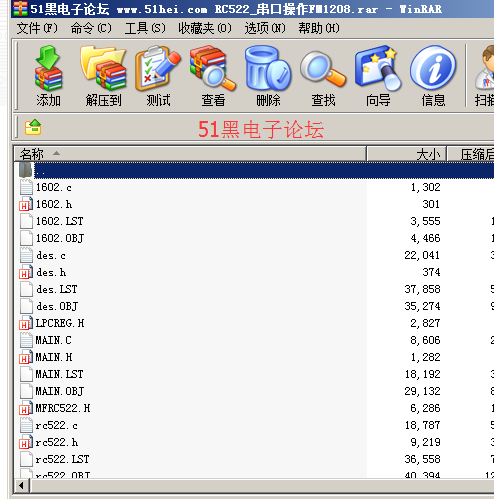This screenshot has height=499, width=494.
Task: Click the View (查看) toolbar icon
Action: (213, 68)
